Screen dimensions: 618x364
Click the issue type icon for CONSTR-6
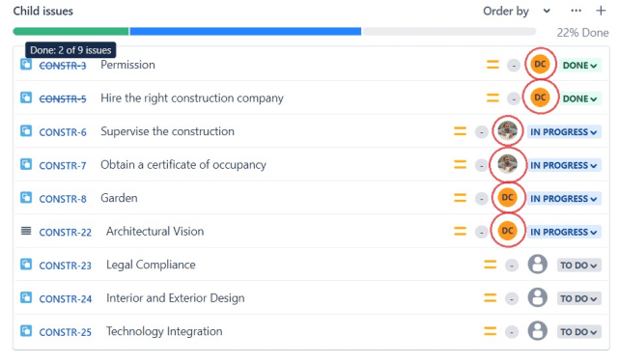click(x=26, y=130)
